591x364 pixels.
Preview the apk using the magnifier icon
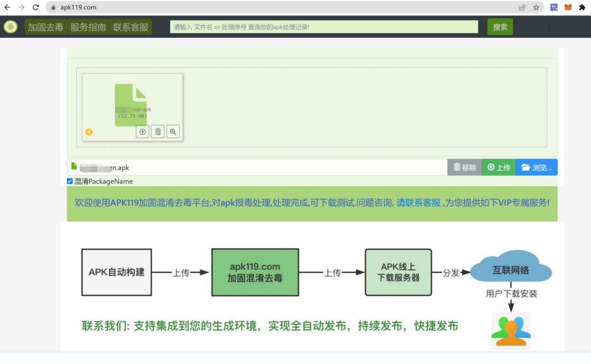(x=173, y=131)
